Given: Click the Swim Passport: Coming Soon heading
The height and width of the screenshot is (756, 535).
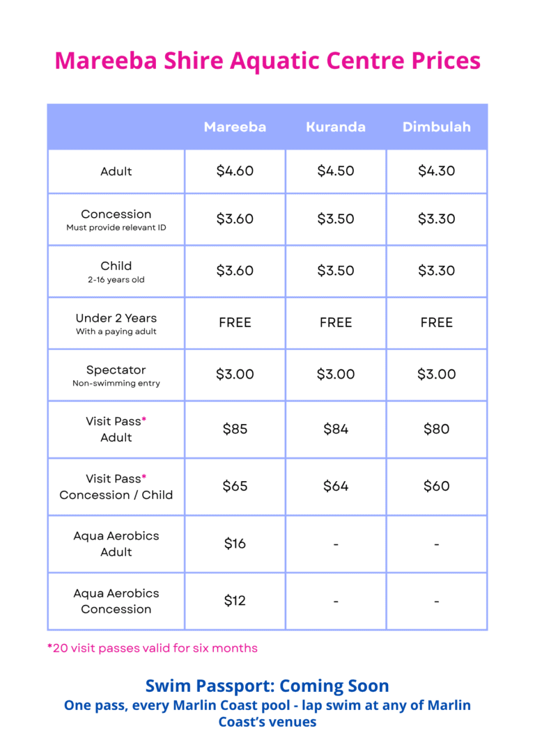Looking at the screenshot, I should click(x=267, y=686).
